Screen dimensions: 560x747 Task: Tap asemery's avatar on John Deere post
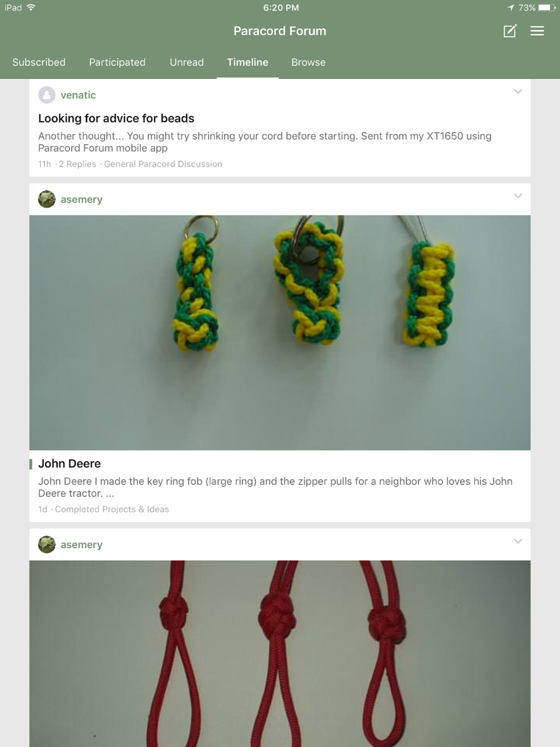pyautogui.click(x=46, y=199)
